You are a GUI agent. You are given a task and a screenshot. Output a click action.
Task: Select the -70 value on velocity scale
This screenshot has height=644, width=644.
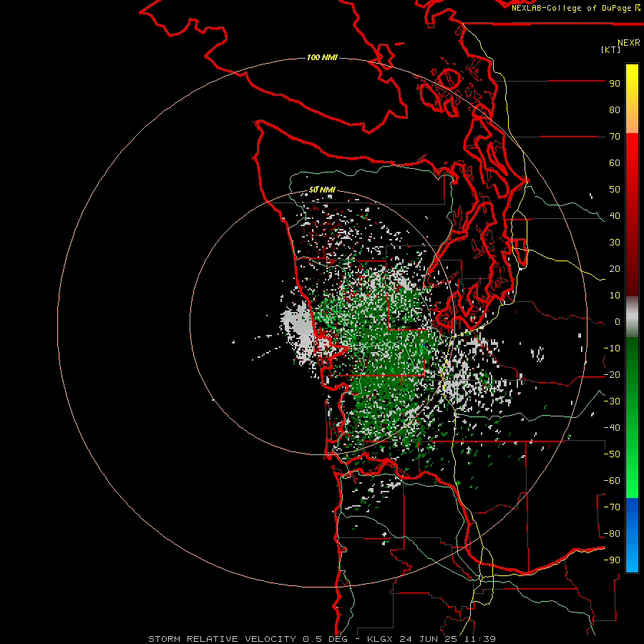(612, 507)
